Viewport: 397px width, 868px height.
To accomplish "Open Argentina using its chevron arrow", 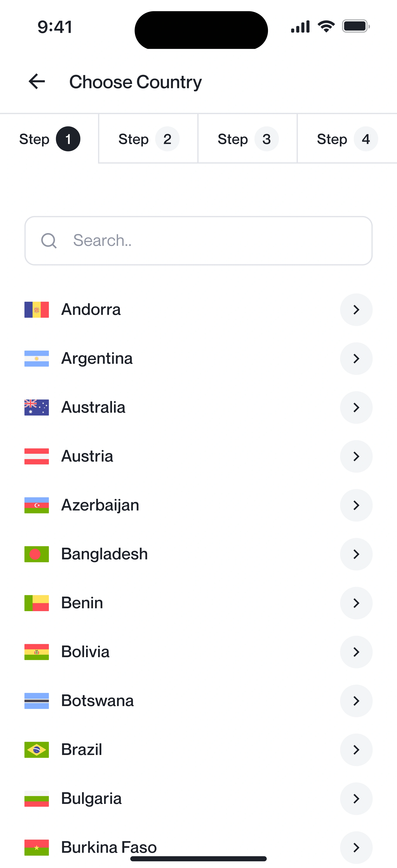I will coord(356,359).
